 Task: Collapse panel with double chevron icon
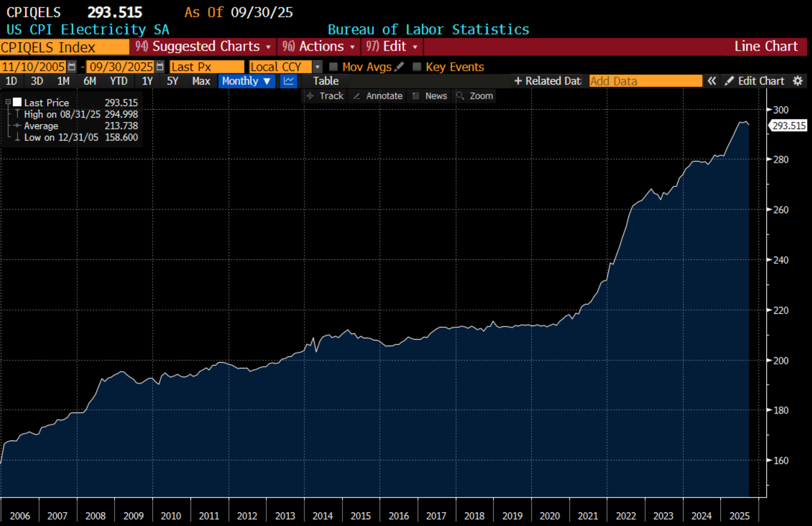tap(712, 81)
